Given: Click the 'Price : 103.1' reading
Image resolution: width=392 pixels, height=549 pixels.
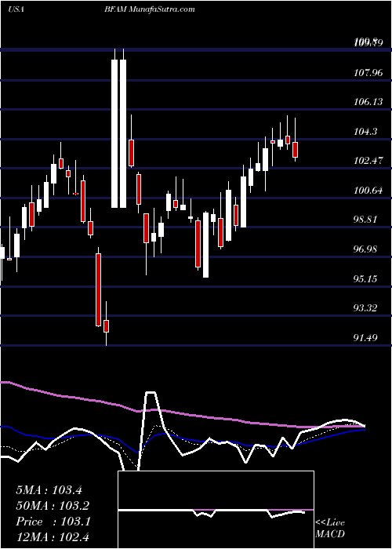Looking at the screenshot, I should 53,522.
